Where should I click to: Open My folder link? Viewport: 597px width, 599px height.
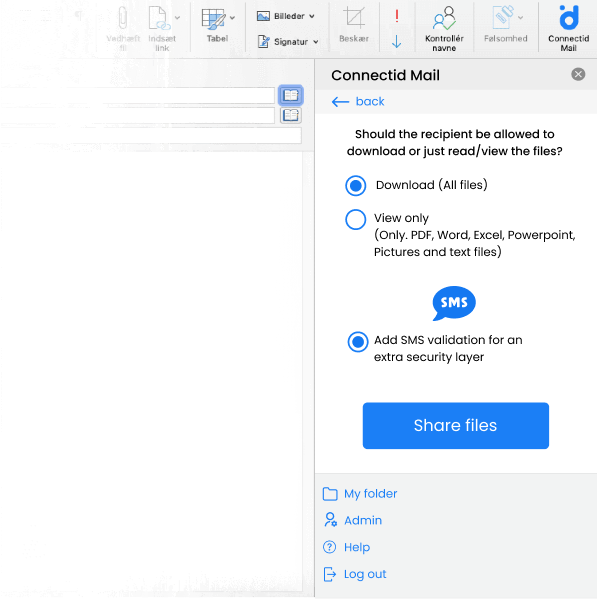pyautogui.click(x=360, y=494)
